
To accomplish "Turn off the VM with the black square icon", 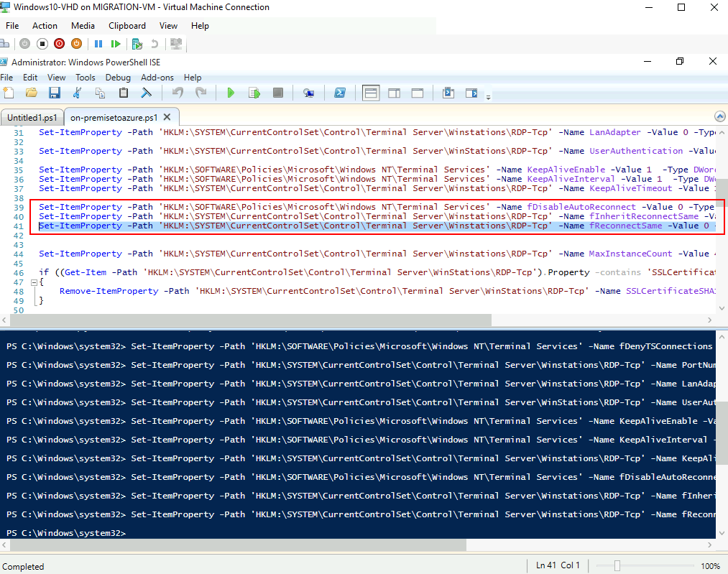I will tap(42, 44).
